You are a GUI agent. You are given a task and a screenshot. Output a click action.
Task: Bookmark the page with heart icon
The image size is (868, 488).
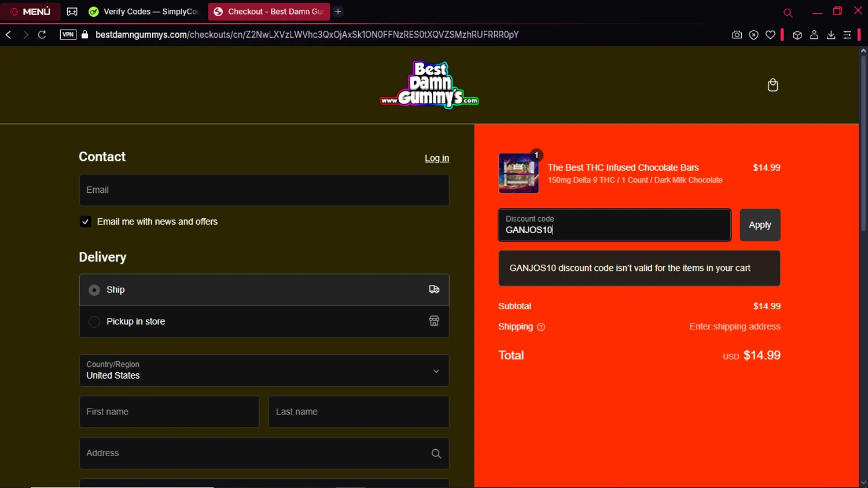[770, 35]
